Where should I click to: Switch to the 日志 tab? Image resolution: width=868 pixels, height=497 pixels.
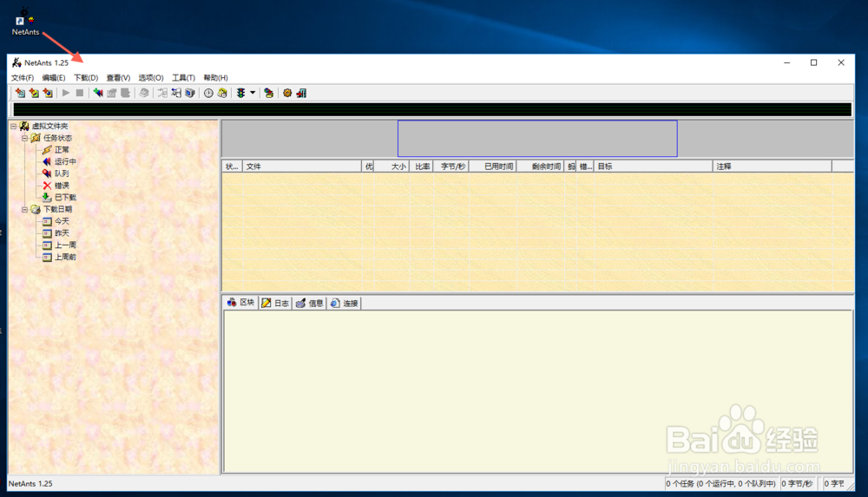(x=275, y=304)
